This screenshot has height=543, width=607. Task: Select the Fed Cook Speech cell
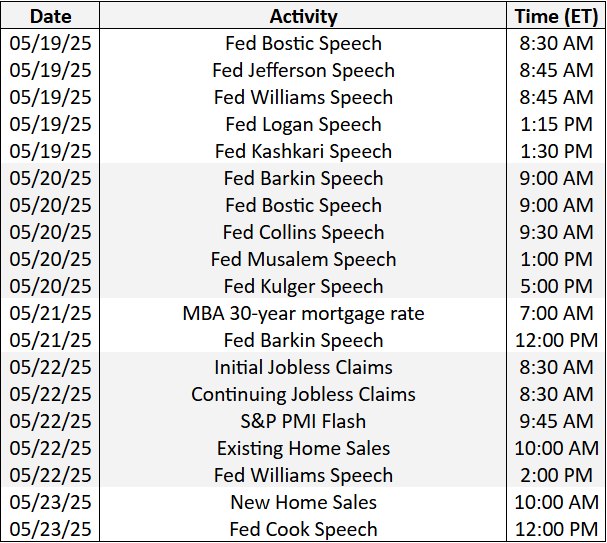point(303,530)
